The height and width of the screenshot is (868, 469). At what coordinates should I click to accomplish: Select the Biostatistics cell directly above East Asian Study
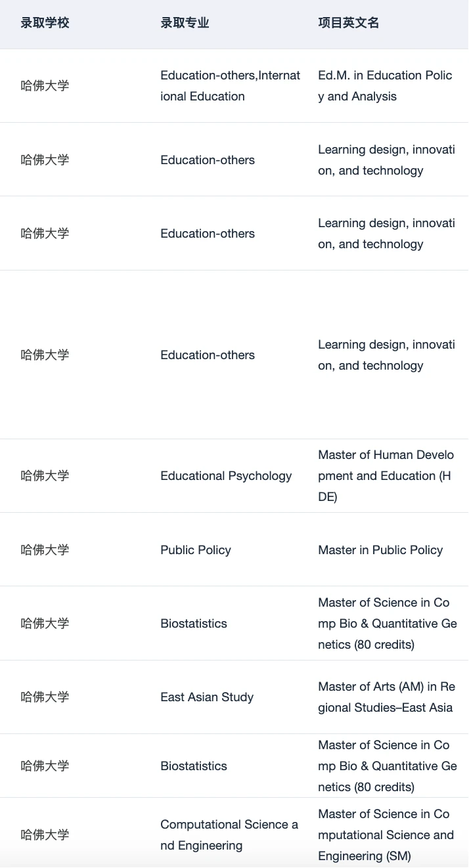(194, 624)
